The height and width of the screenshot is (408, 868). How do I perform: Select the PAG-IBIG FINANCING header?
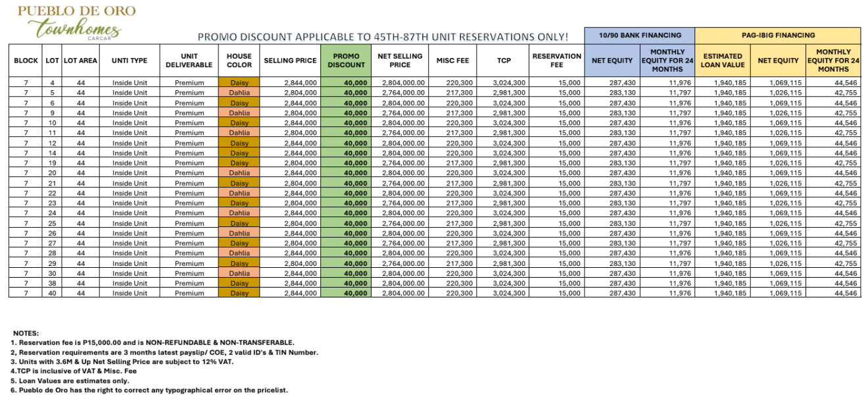[777, 35]
